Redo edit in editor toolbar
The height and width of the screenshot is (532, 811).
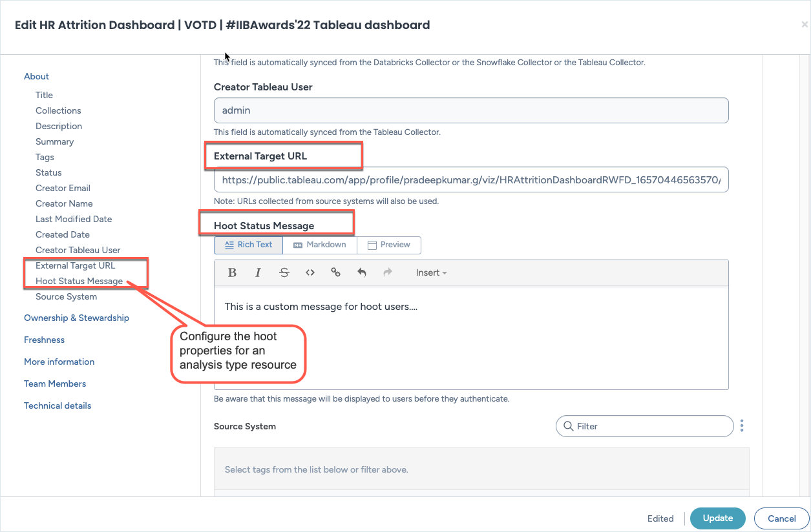point(388,272)
